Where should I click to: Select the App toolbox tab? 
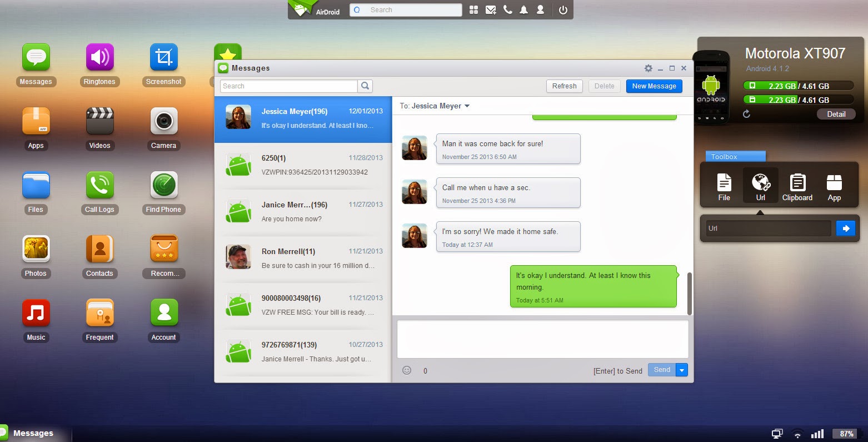point(834,187)
